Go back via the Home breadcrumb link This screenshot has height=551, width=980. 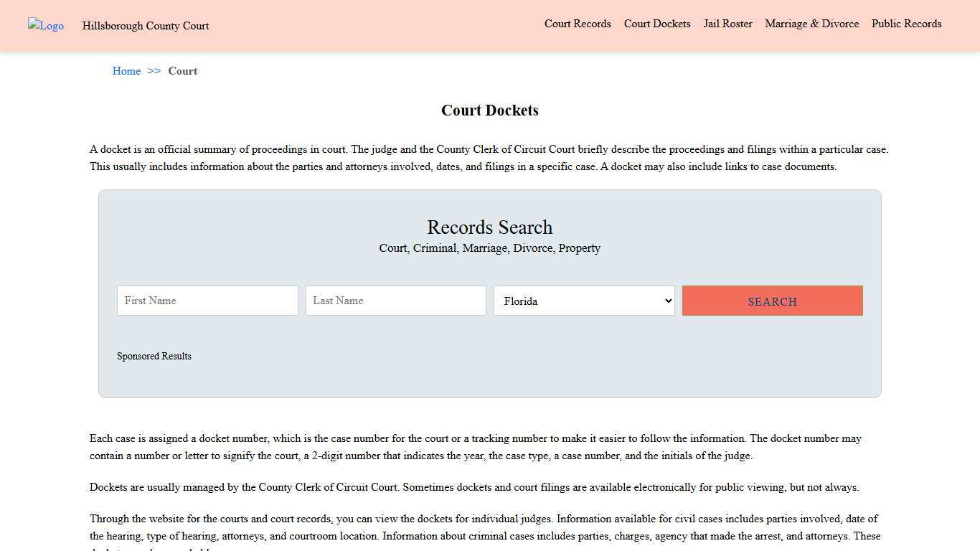126,71
